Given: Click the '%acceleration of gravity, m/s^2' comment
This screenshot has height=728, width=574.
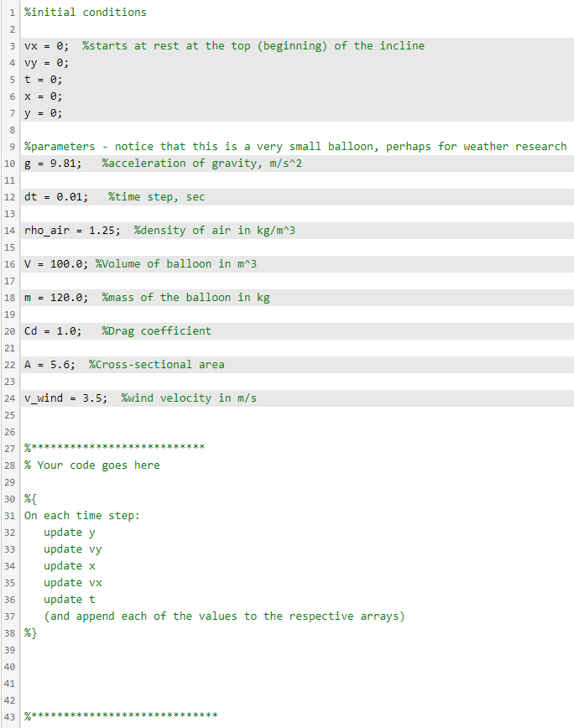Looking at the screenshot, I should 202,164.
